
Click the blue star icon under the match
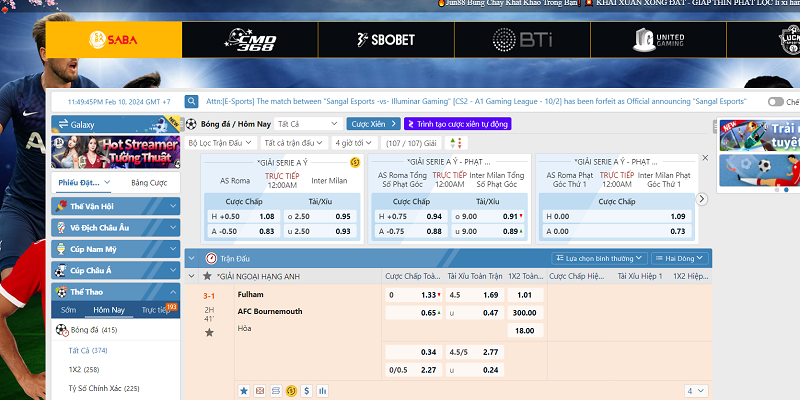(x=244, y=391)
